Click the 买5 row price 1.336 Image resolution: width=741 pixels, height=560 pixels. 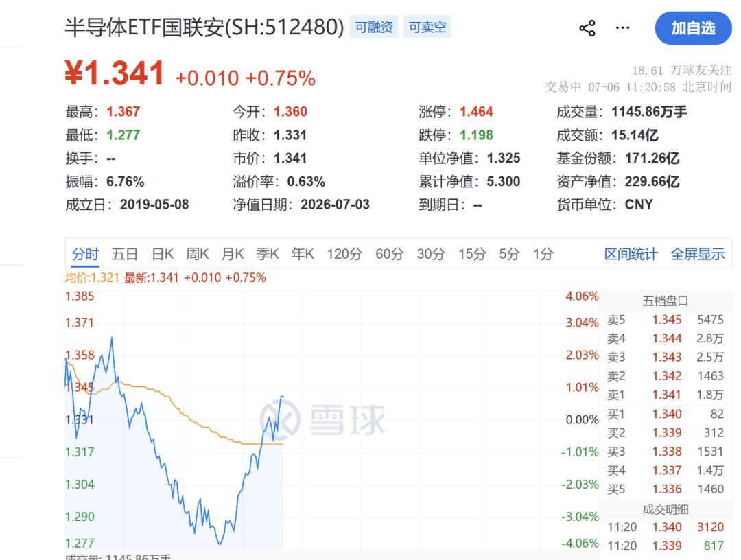tap(667, 489)
